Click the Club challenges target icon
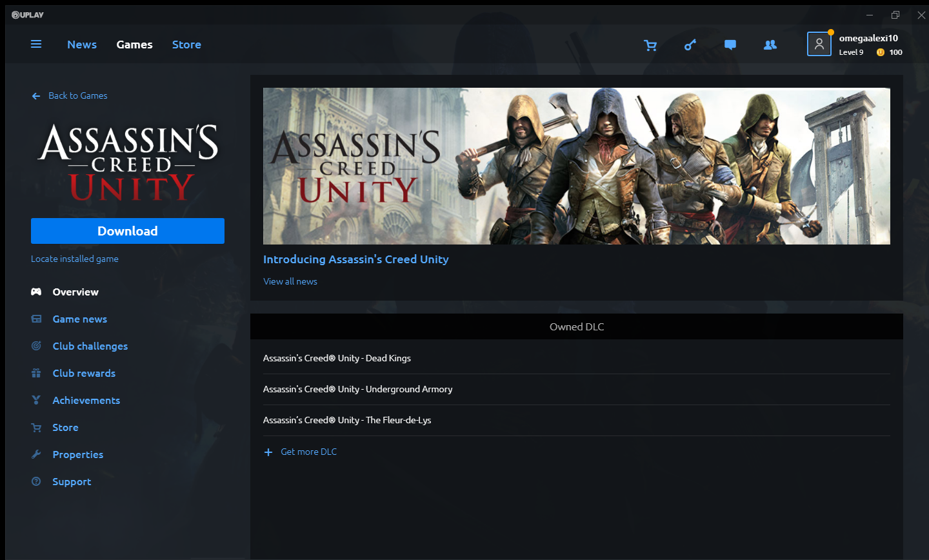Screen dimensions: 929x560 pyautogui.click(x=36, y=346)
